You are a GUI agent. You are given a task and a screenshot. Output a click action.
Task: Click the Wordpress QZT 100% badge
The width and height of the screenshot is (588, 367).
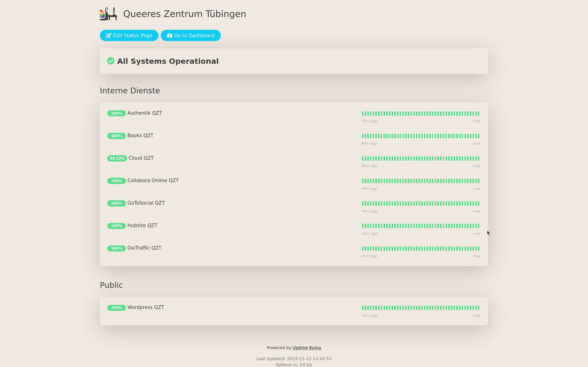pos(116,308)
